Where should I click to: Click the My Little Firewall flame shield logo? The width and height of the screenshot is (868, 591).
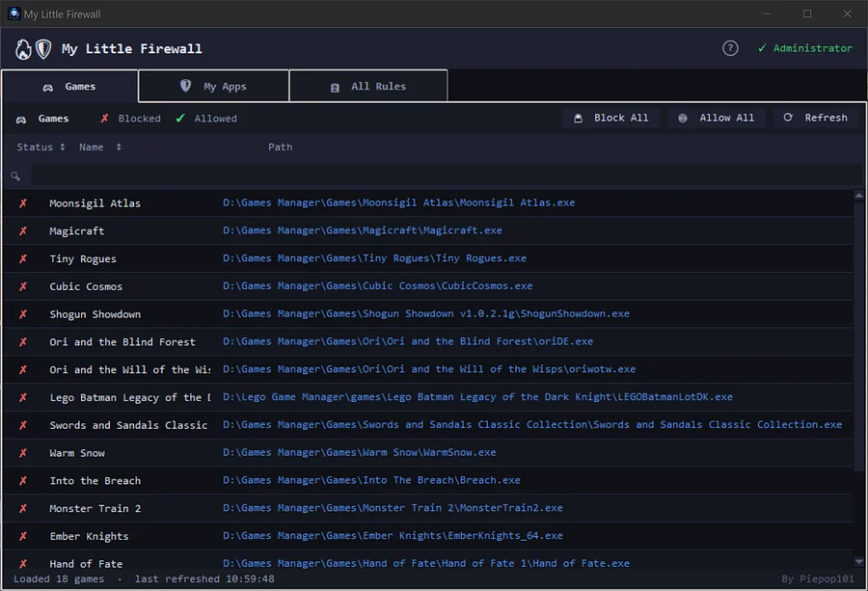pos(33,49)
